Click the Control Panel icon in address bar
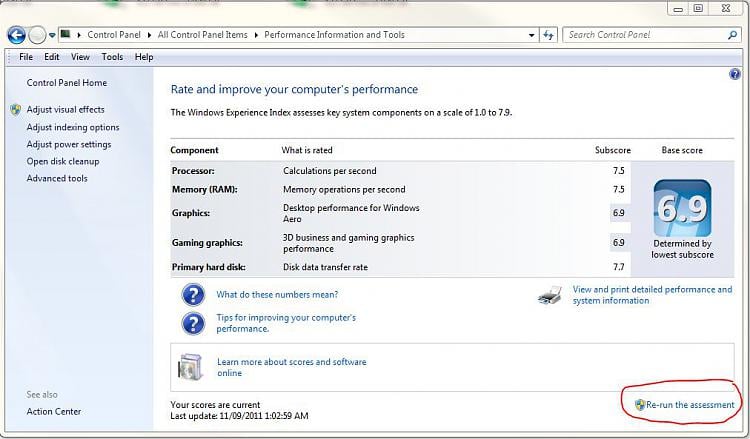The width and height of the screenshot is (750, 439). (x=66, y=34)
